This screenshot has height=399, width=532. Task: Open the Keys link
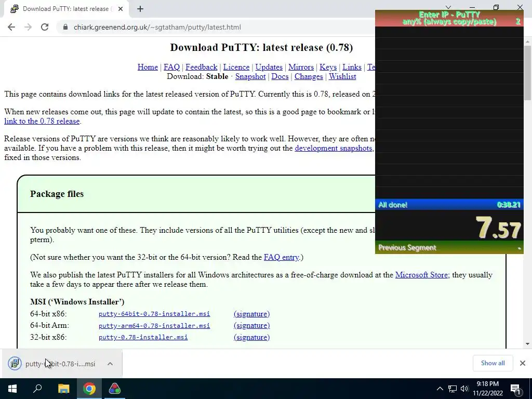pos(328,67)
